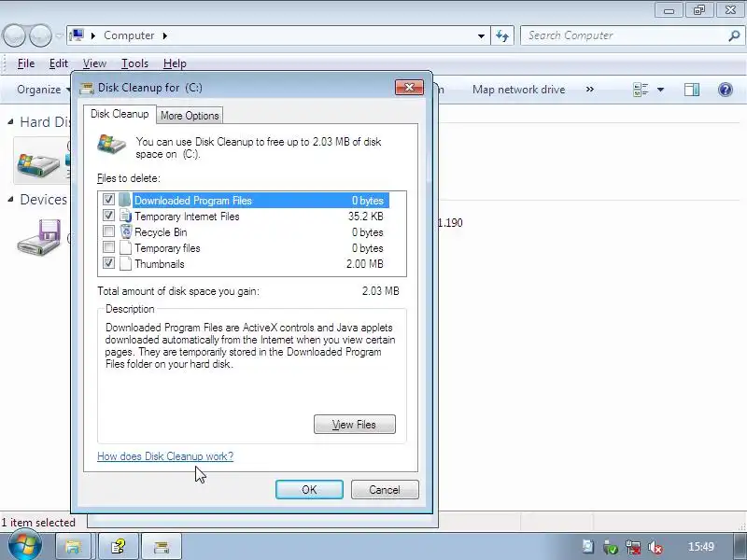Show more toolbar commands via double chevron
This screenshot has width=747, height=560.
click(590, 89)
